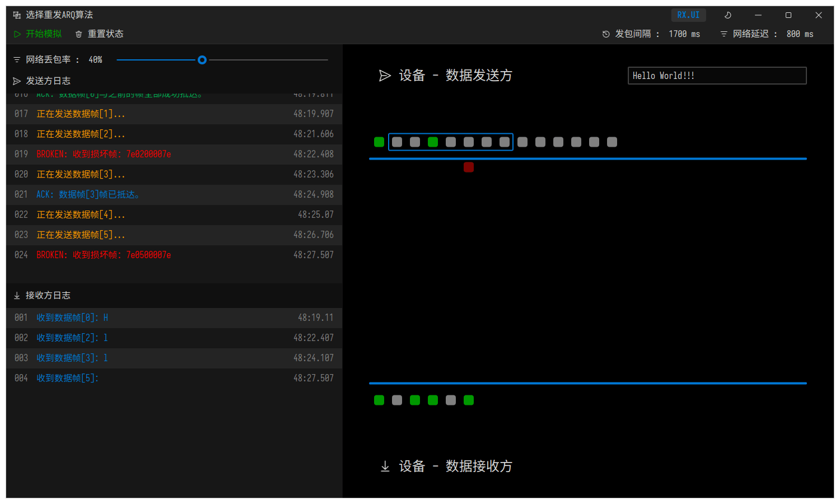Screen dimensions: 840x504
Task: Close the window
Action: click(819, 15)
